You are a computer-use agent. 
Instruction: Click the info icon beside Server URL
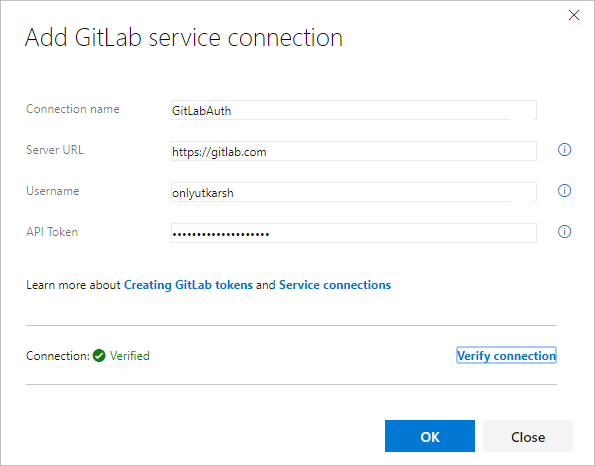pyautogui.click(x=564, y=150)
